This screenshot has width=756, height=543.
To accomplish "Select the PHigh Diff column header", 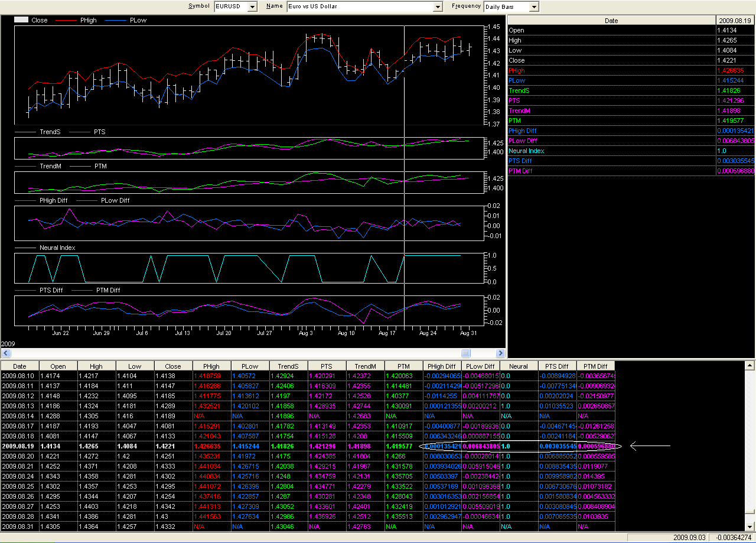I will click(x=442, y=366).
